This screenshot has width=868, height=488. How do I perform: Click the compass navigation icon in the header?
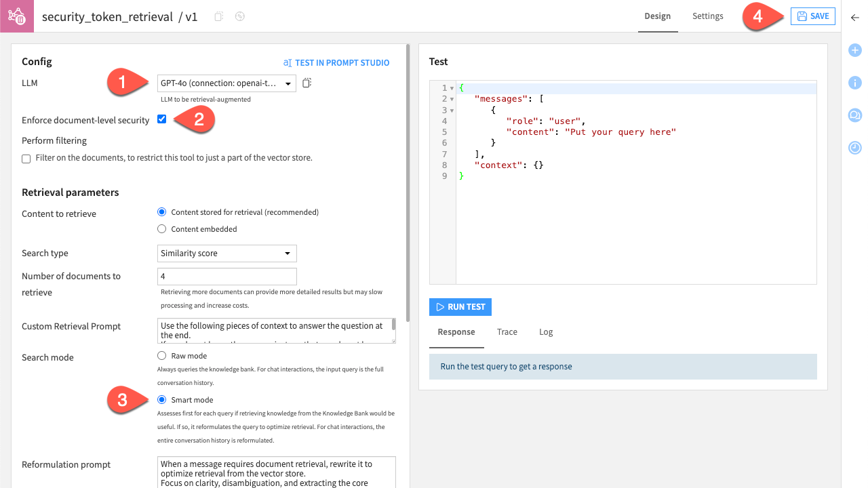point(239,16)
